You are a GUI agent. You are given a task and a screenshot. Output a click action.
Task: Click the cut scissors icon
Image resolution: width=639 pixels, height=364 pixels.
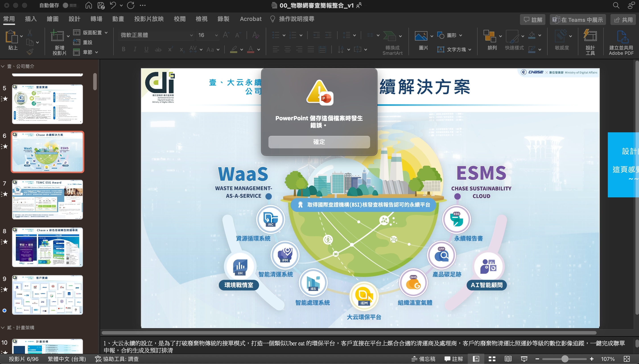(x=30, y=33)
